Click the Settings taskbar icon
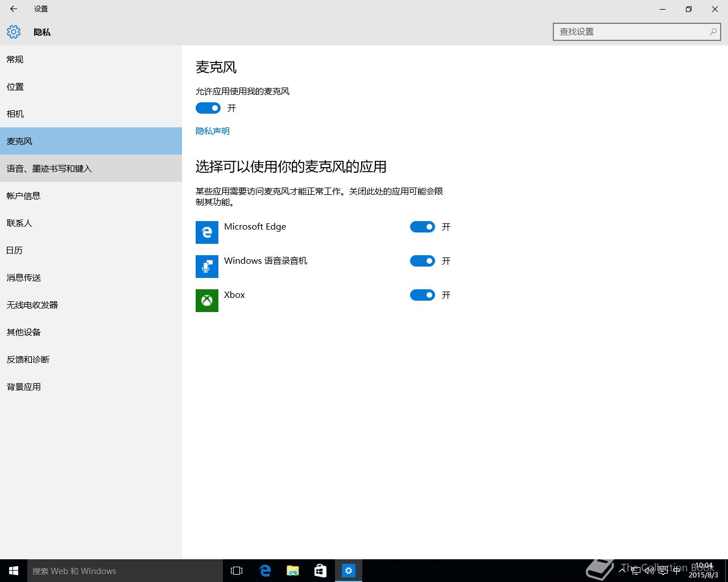 tap(349, 571)
